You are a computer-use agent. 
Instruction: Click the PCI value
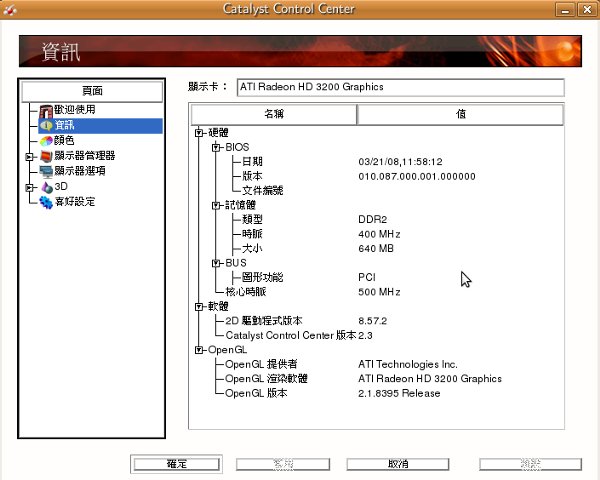click(x=367, y=278)
